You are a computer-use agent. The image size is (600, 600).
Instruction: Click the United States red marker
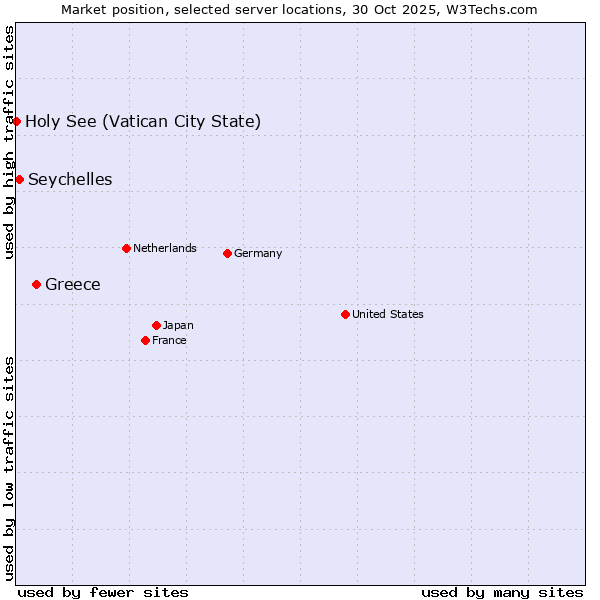[x=345, y=314]
